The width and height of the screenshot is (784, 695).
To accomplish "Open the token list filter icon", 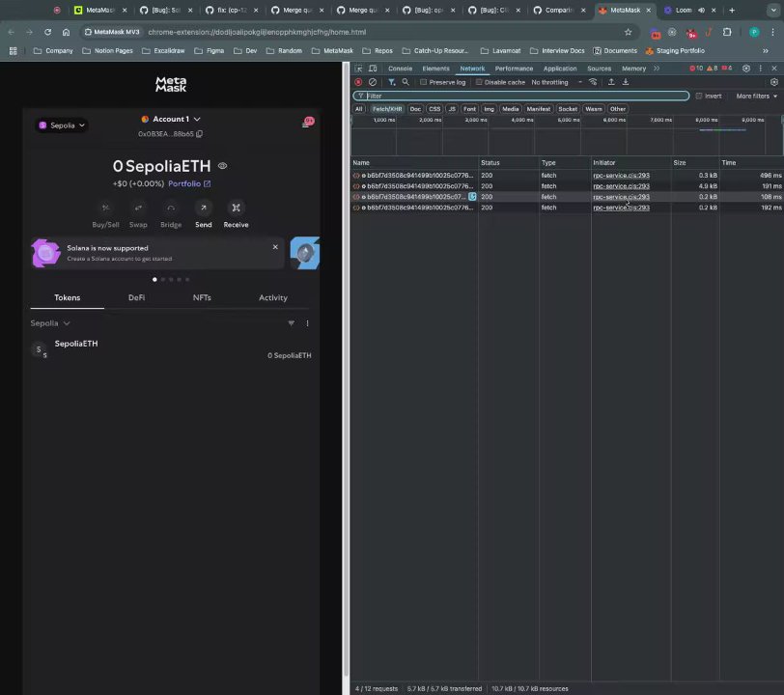I will pyautogui.click(x=291, y=323).
